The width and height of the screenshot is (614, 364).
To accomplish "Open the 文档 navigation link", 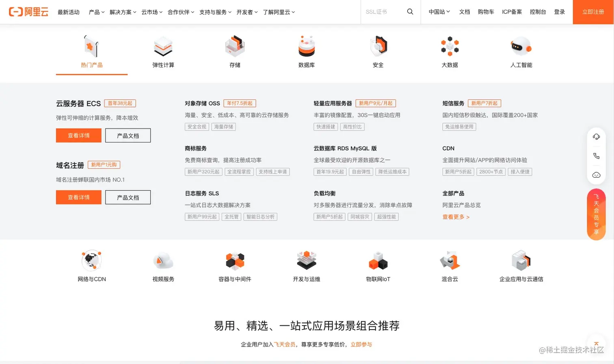I will pyautogui.click(x=465, y=12).
